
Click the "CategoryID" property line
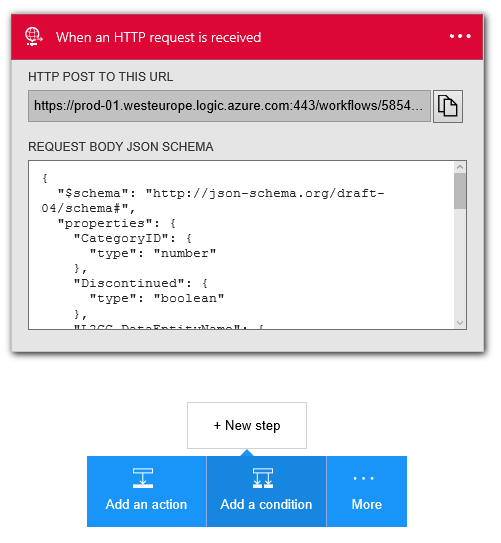point(133,238)
